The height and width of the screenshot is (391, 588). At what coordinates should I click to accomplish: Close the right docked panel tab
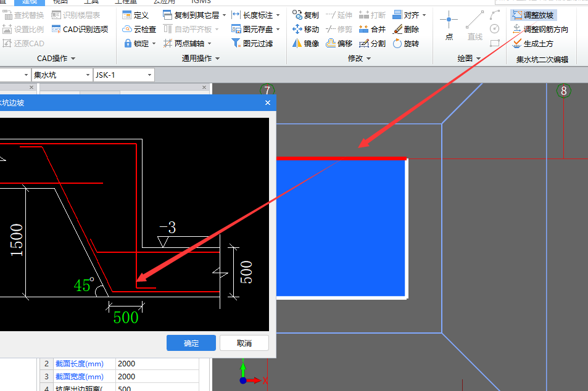(x=204, y=88)
